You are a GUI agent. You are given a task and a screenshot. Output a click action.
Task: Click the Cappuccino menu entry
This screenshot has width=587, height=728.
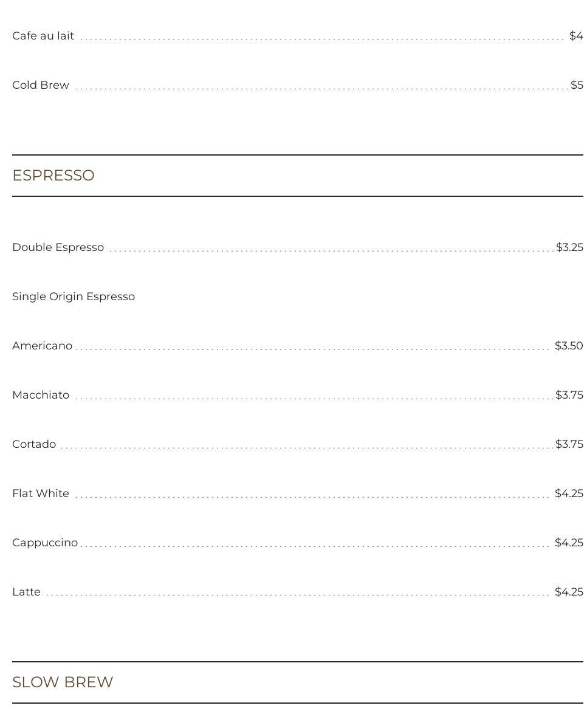[45, 543]
